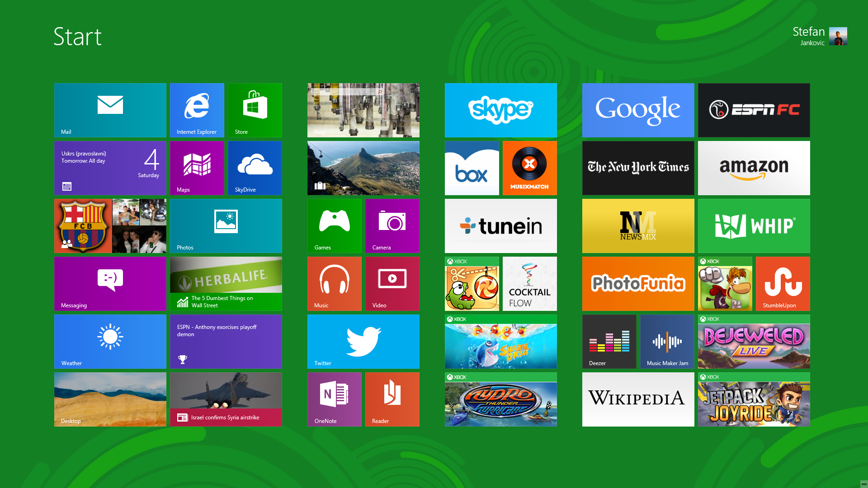Viewport: 868px width, 488px height.
Task: Click the zoom-out button in bottom corner
Action: coord(863,483)
